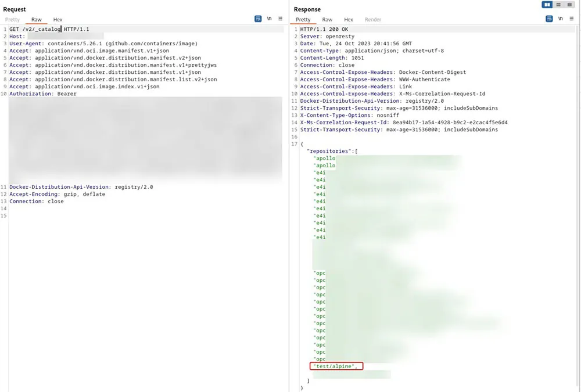This screenshot has width=581, height=392.
Task: Open the Response pane hamburger menu
Action: [572, 19]
